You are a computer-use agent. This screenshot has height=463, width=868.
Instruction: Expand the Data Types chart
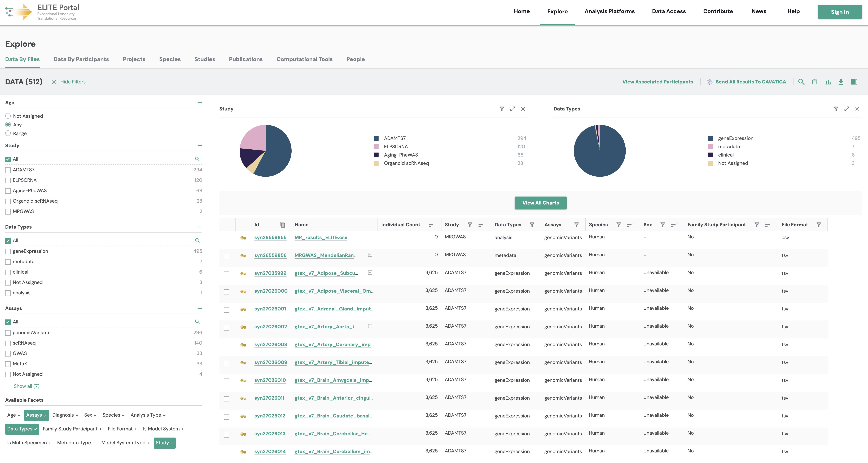[x=847, y=109]
